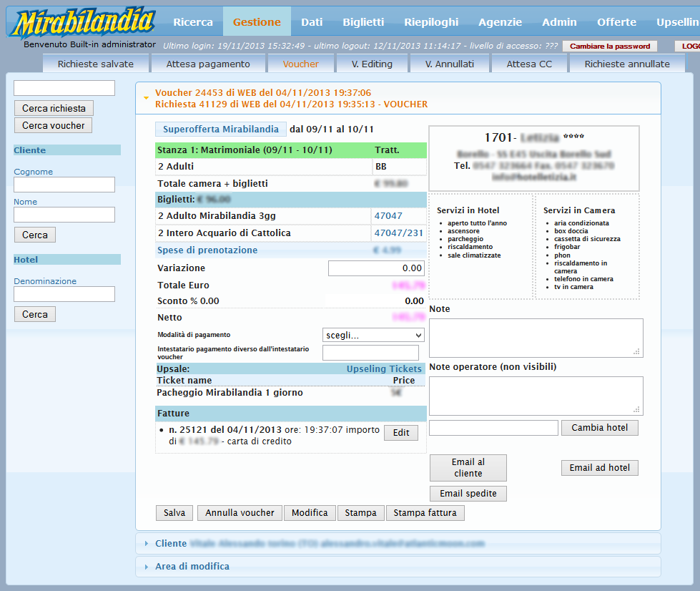
Task: Click Cerca under the Denominazione field
Action: (35, 315)
